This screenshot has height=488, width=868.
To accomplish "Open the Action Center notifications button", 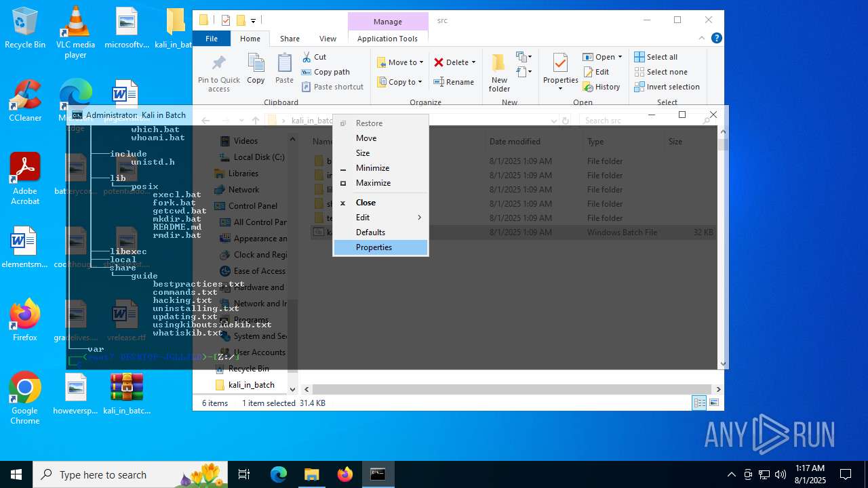I will pyautogui.click(x=846, y=474).
